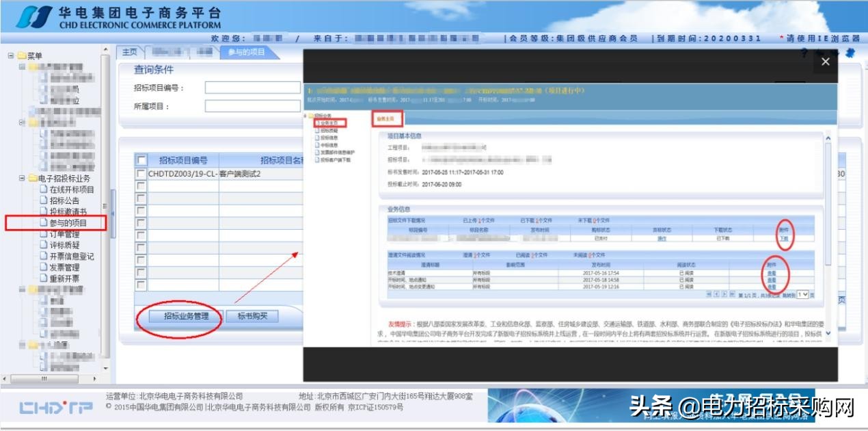Jump to first page using pagination icon
Image resolution: width=868 pixels, height=431 pixels.
709,293
